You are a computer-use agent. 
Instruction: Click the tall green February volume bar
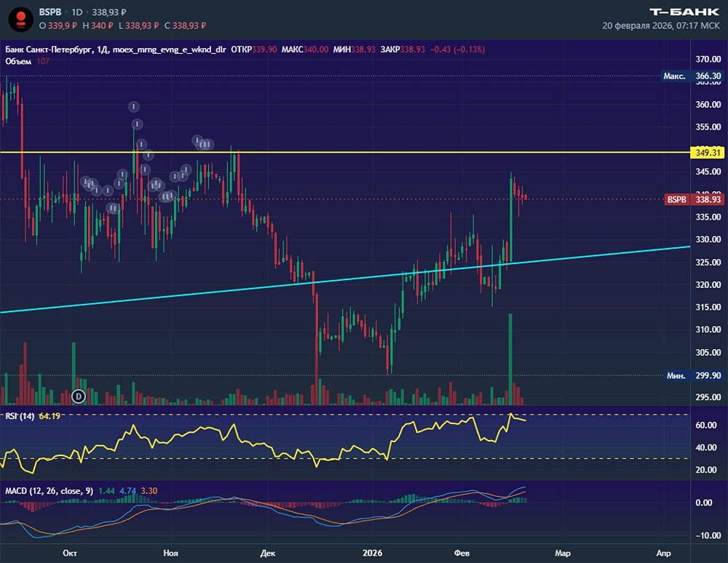click(x=511, y=359)
